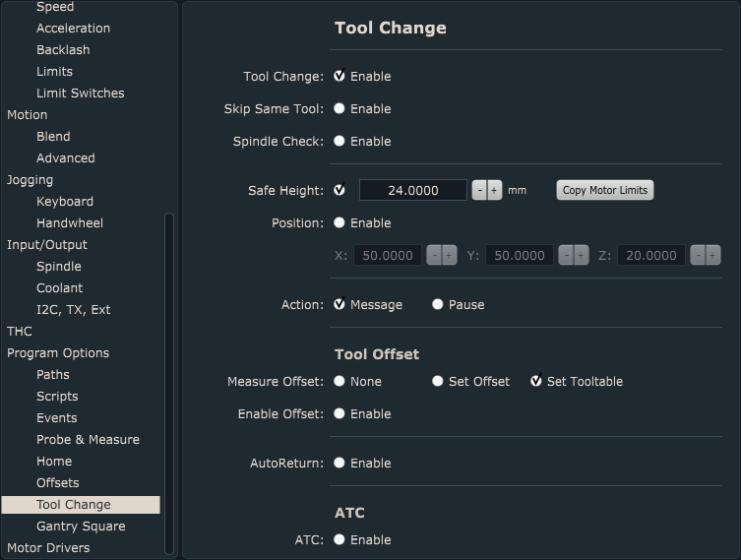This screenshot has height=560, width=741.
Task: Go to Limit Switches settings
Action: point(80,93)
